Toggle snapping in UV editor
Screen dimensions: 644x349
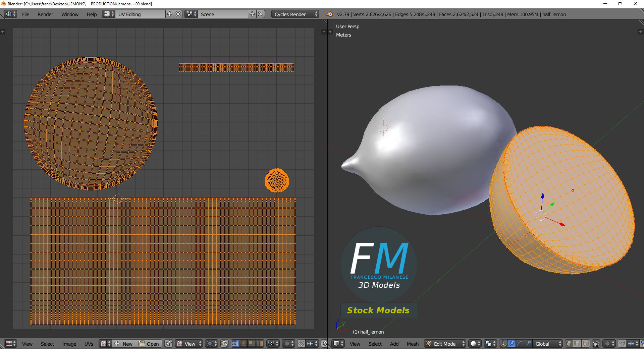tap(301, 344)
